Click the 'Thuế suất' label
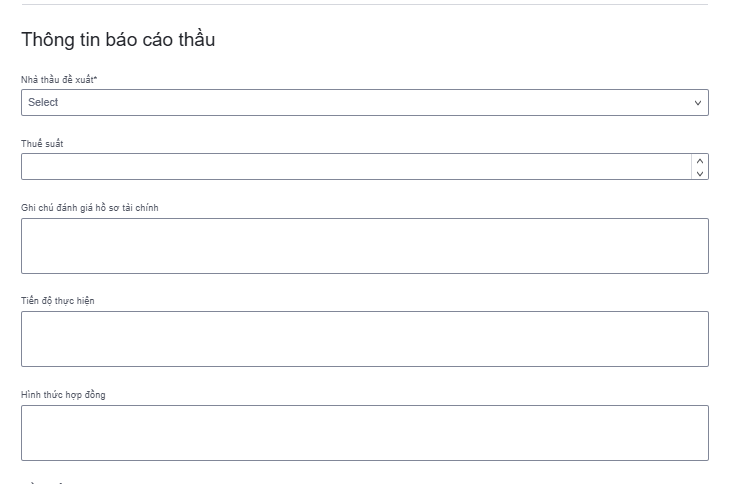735x484 pixels. [x=43, y=144]
